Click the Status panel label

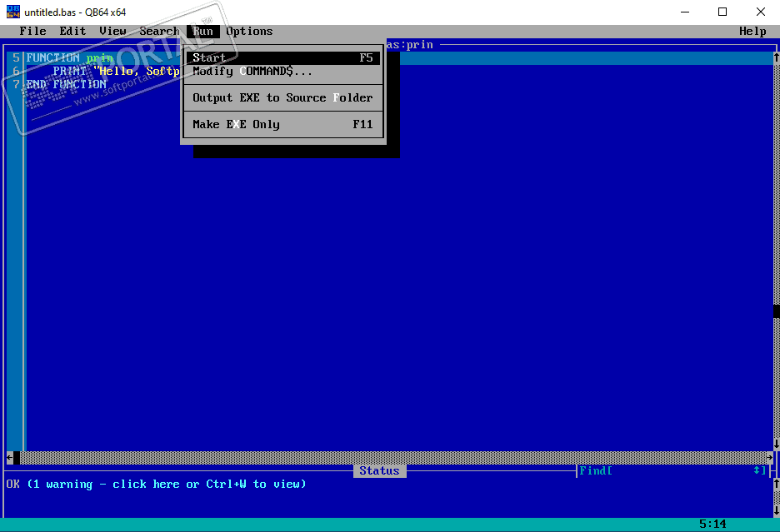(379, 471)
